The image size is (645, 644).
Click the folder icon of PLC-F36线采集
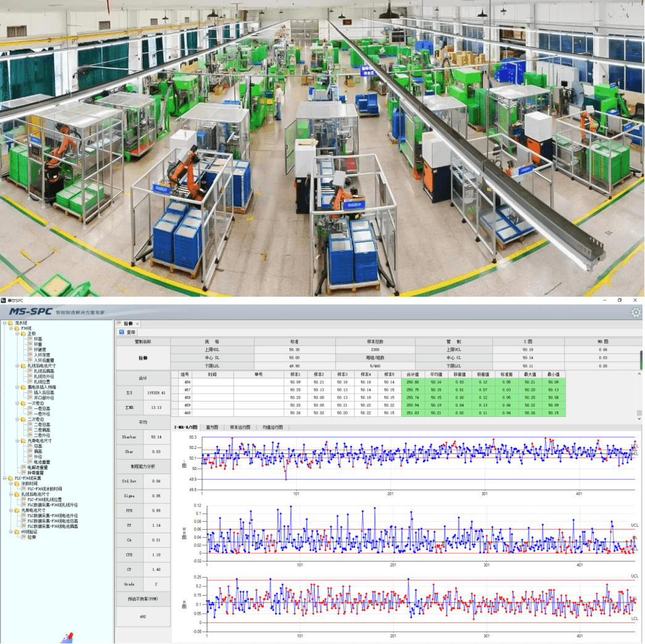click(x=9, y=478)
